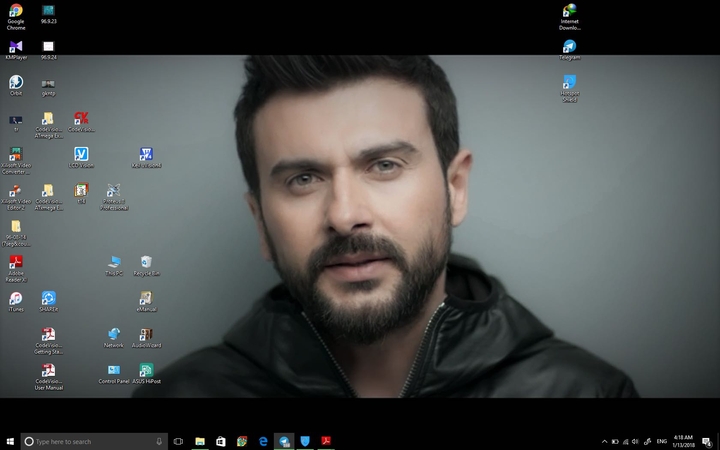Image resolution: width=720 pixels, height=450 pixels.
Task: Switch to Telegram in the taskbar
Action: click(284, 441)
